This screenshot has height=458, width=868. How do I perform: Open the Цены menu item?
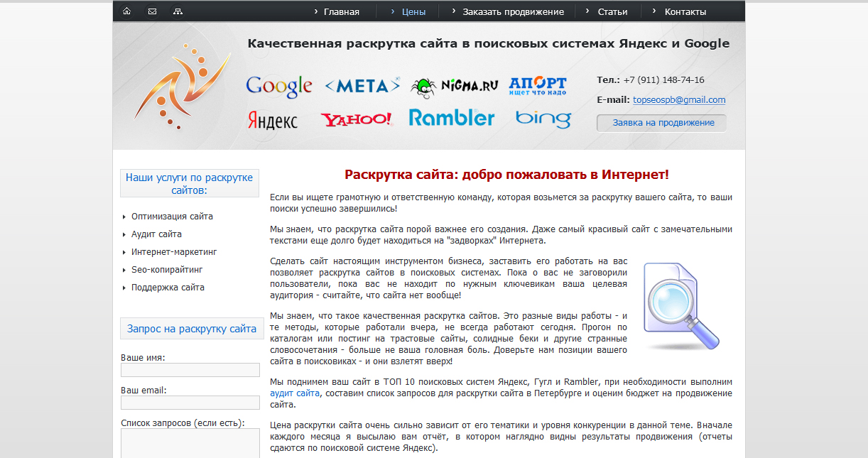pos(413,11)
